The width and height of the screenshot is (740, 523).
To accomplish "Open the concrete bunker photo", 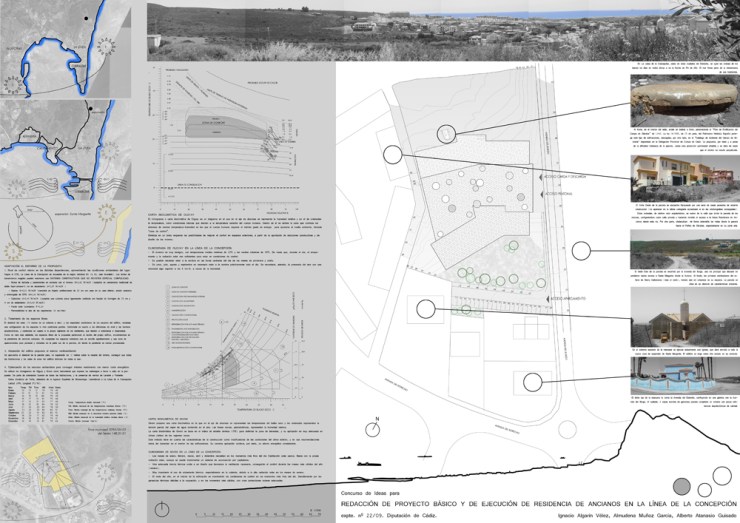I will (683, 100).
